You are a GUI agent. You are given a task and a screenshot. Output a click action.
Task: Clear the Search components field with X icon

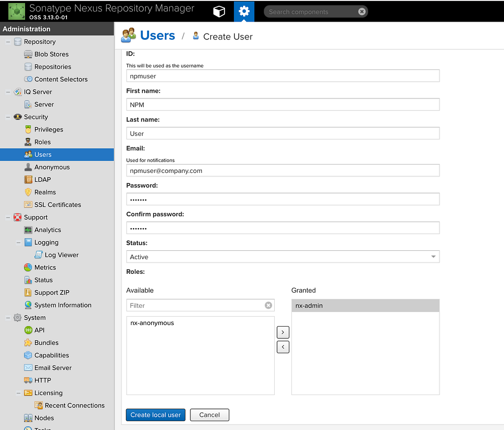[362, 12]
